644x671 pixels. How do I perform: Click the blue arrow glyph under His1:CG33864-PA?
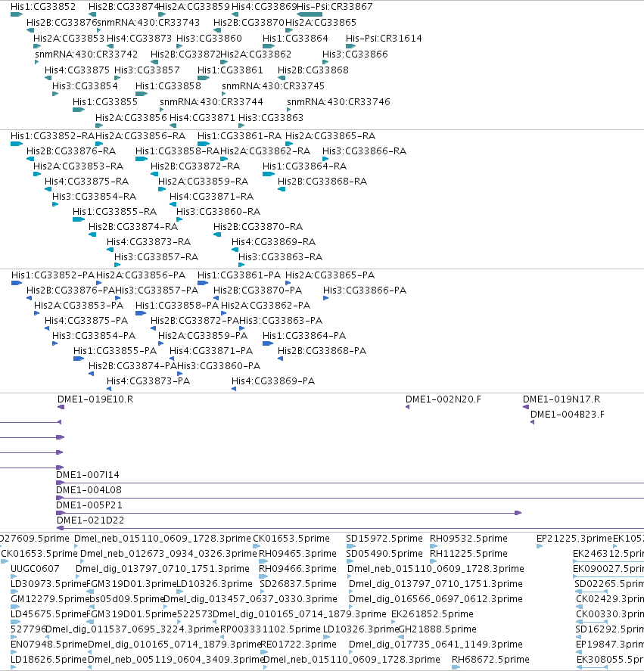[x=268, y=343]
